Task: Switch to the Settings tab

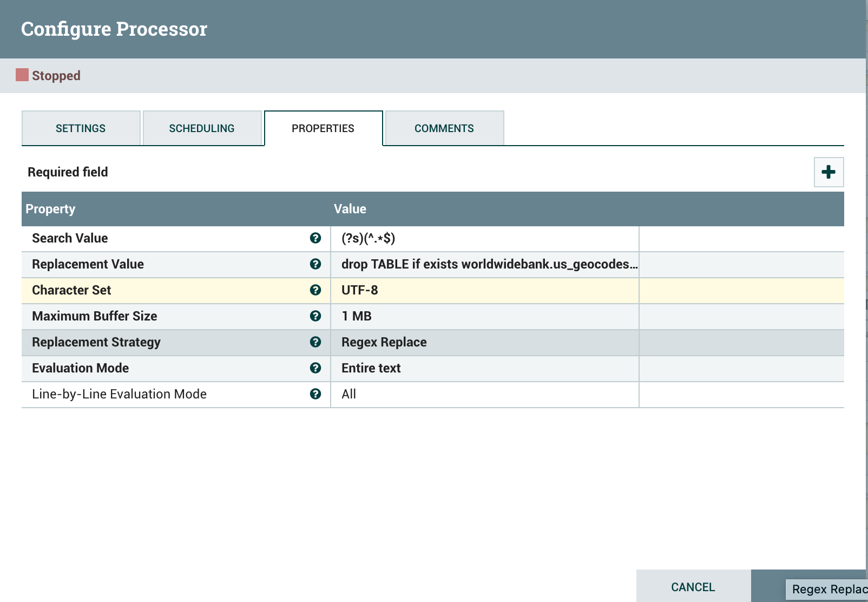Action: pyautogui.click(x=81, y=128)
